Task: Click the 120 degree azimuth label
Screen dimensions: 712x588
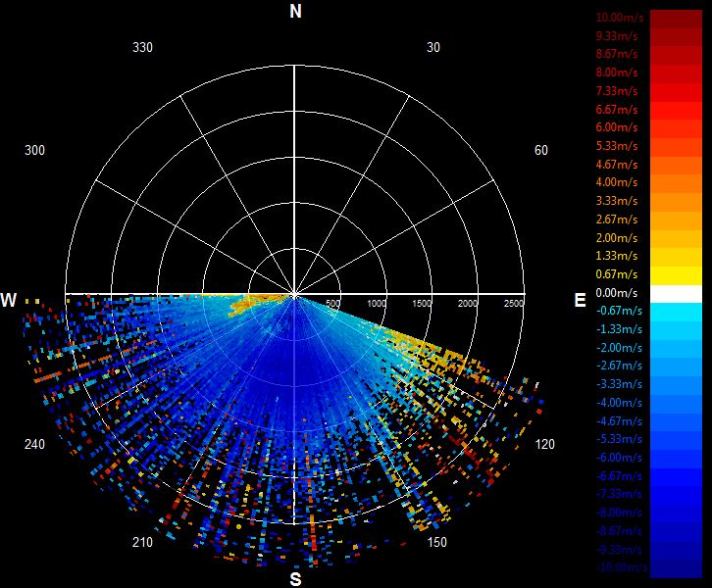Action: coord(544,444)
